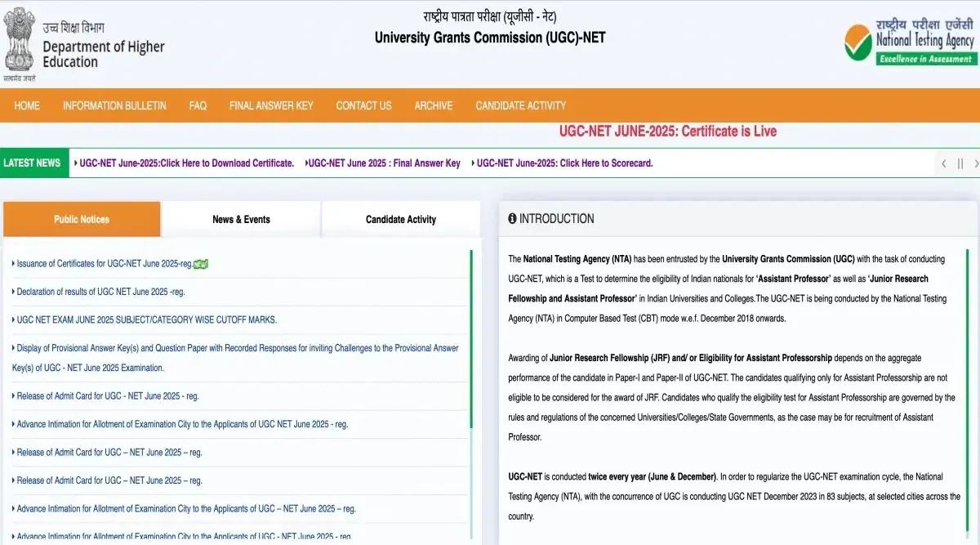Viewport: 980px width, 545px height.
Task: Click the pause icon on the news ticker
Action: (x=960, y=163)
